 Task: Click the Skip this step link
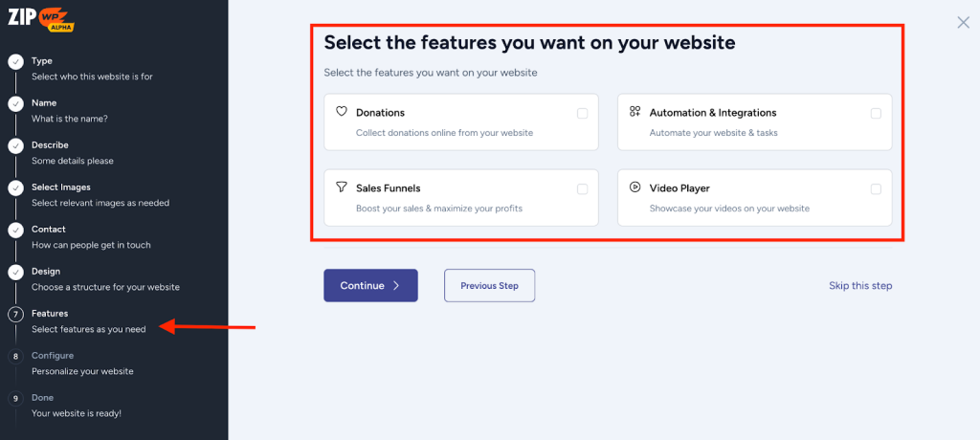[860, 285]
